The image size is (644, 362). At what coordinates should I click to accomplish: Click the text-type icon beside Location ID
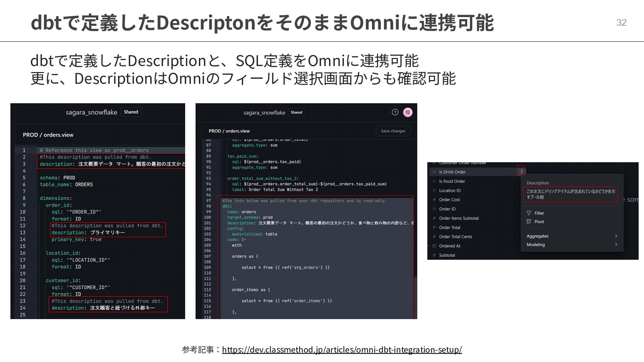[x=434, y=190]
